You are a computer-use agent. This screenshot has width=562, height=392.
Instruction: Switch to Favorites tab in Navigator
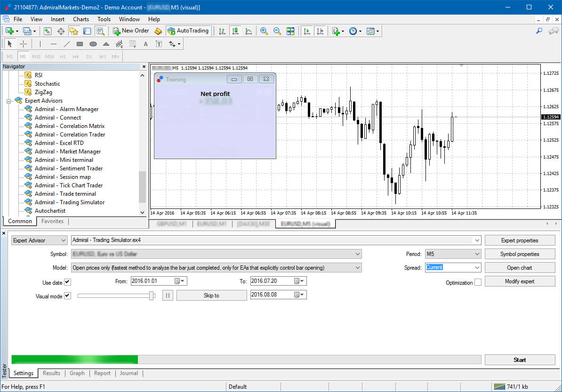click(x=52, y=221)
